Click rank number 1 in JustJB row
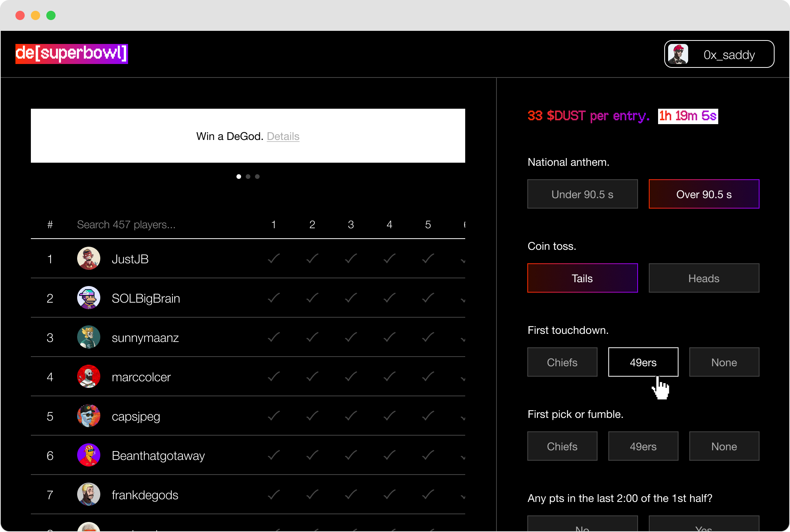Image resolution: width=790 pixels, height=532 pixels. tap(50, 259)
